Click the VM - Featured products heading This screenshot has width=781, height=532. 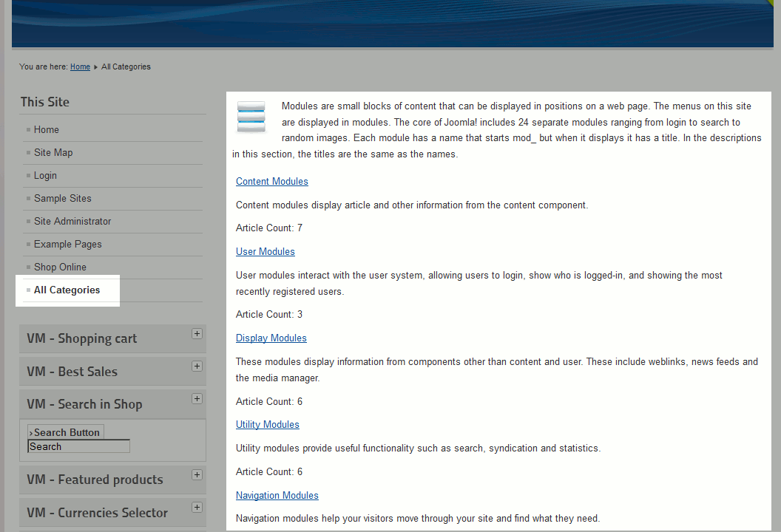click(x=95, y=480)
